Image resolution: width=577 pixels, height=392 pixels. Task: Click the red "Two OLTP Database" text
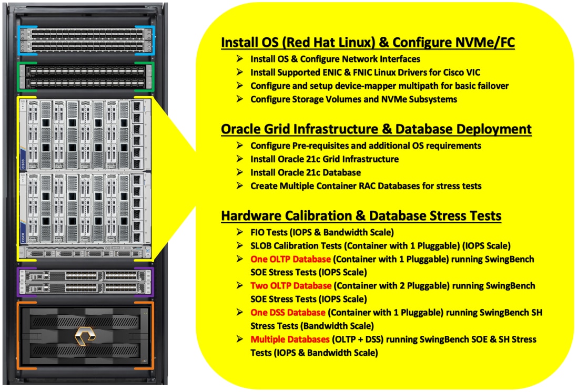pyautogui.click(x=291, y=286)
